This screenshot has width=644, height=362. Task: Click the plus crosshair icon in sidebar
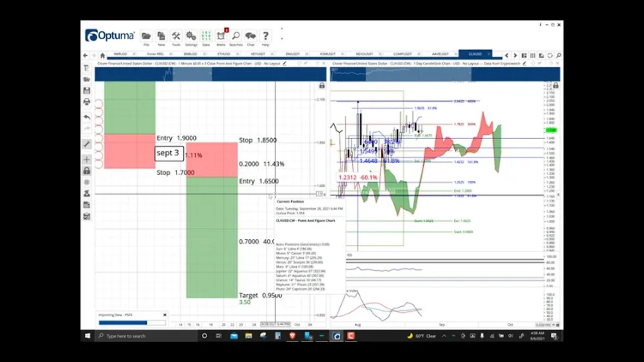(x=87, y=159)
